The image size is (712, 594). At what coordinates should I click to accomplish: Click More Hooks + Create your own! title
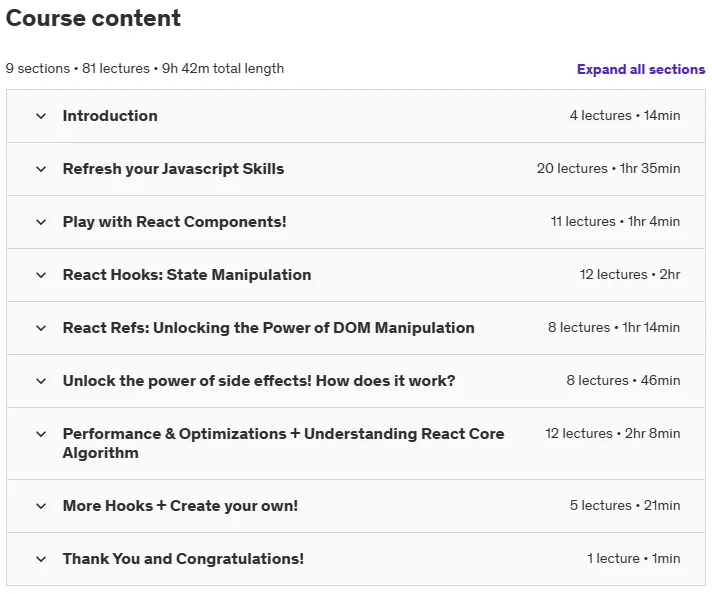[180, 506]
